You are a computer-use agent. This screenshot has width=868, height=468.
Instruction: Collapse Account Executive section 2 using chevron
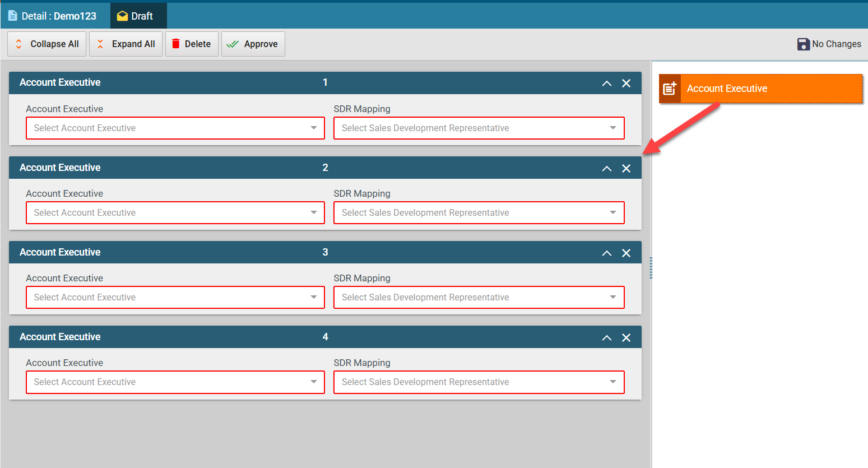pyautogui.click(x=606, y=168)
